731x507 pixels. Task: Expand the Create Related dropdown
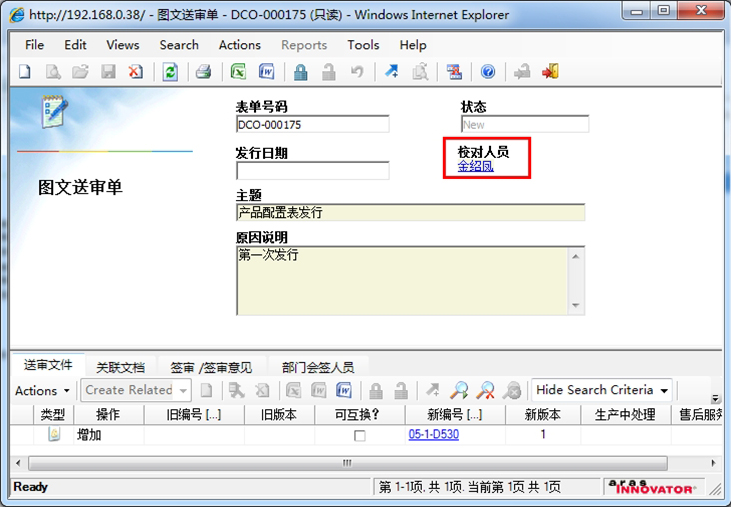tap(183, 391)
